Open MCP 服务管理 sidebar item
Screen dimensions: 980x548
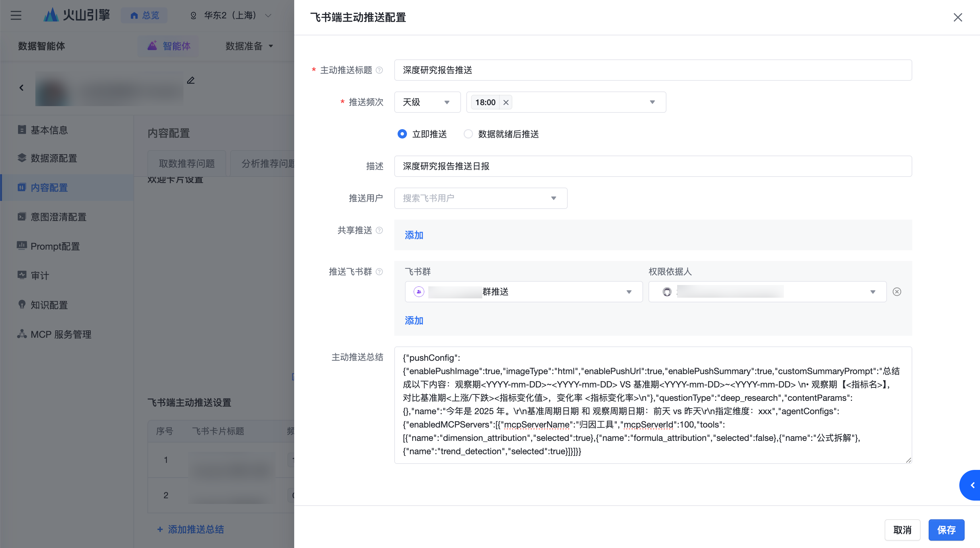click(x=61, y=334)
